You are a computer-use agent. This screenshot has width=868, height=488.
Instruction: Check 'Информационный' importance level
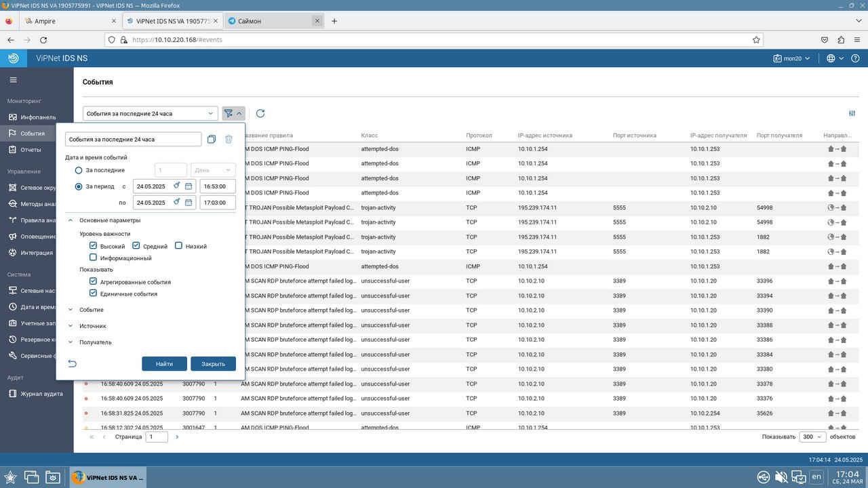coord(93,258)
